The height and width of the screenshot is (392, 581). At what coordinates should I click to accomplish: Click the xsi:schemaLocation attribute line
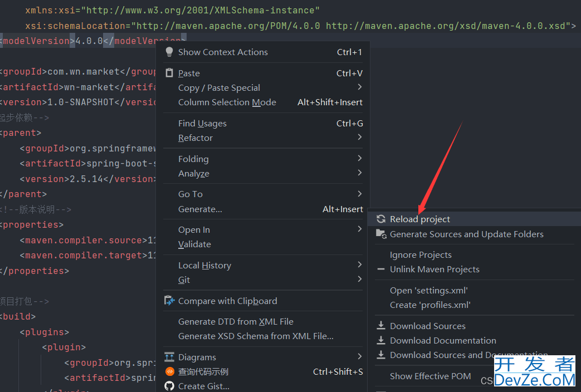point(300,26)
